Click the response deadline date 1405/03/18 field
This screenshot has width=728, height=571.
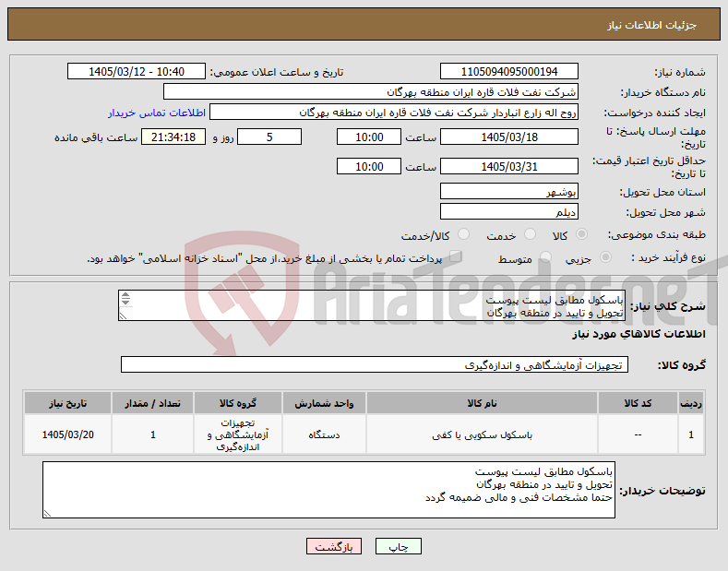508,137
